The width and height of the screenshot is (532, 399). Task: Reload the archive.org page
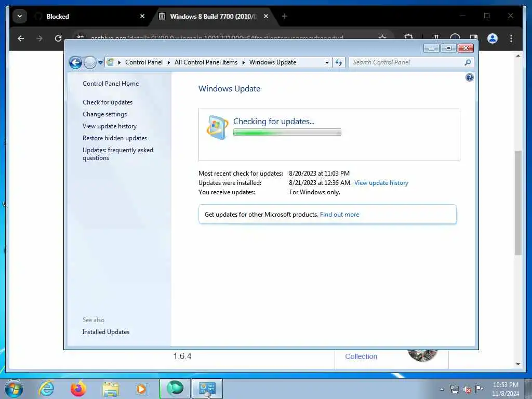coord(58,38)
